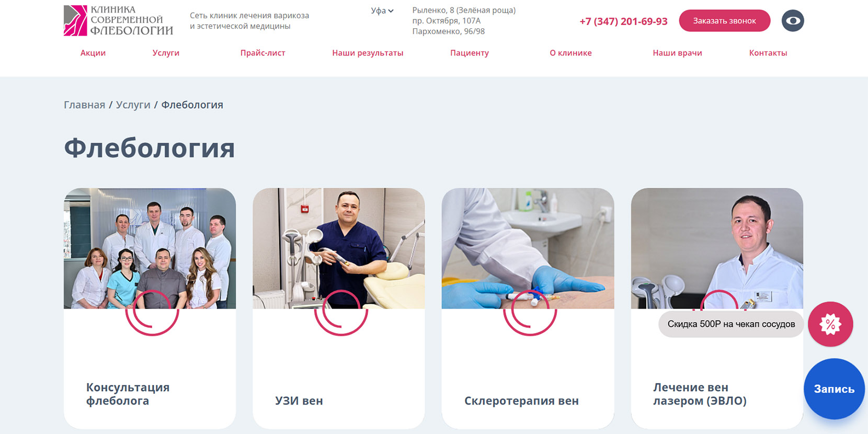The height and width of the screenshot is (434, 868).
Task: Open the Услуги menu
Action: click(166, 53)
